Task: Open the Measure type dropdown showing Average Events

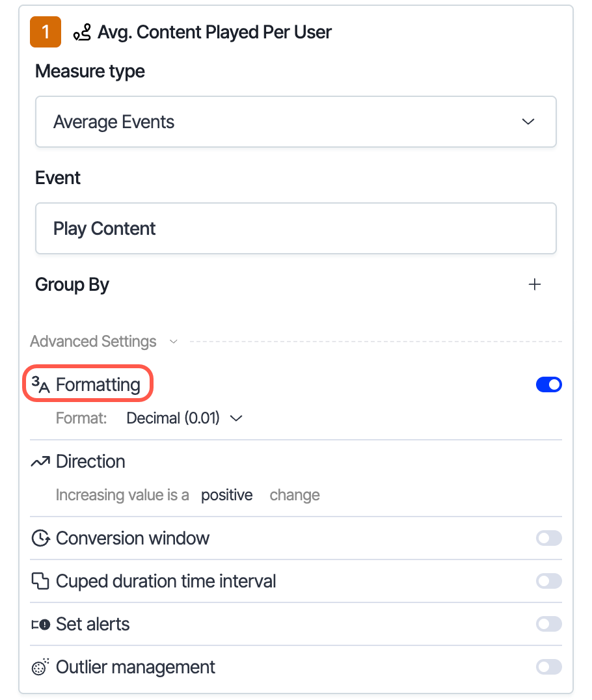Action: pos(296,122)
